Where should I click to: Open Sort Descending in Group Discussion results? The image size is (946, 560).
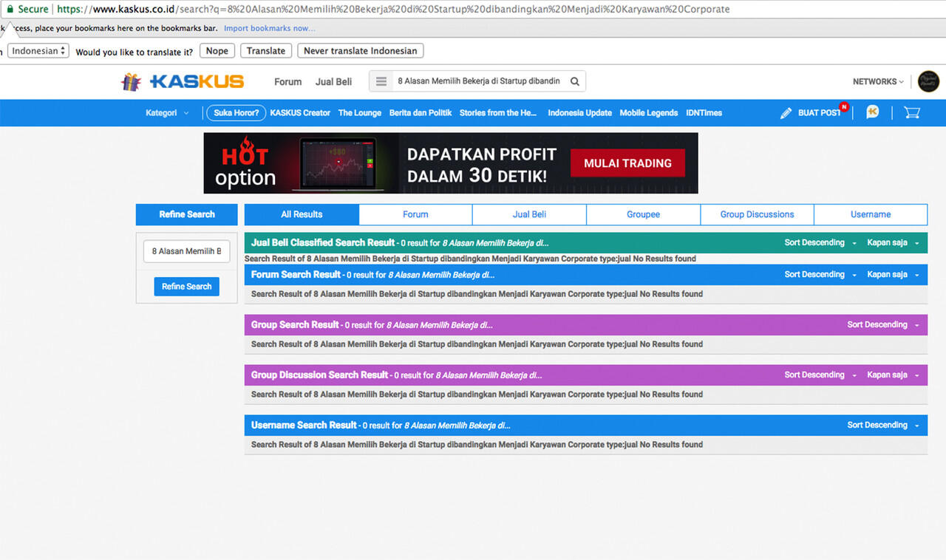[x=820, y=375]
